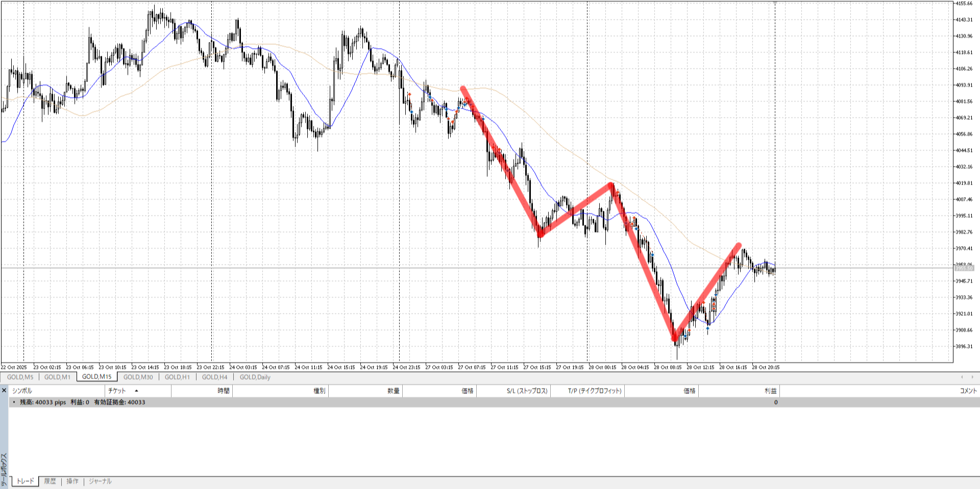Open the 操作 tab in the terminal
Image resolution: width=980 pixels, height=489 pixels.
click(x=72, y=481)
